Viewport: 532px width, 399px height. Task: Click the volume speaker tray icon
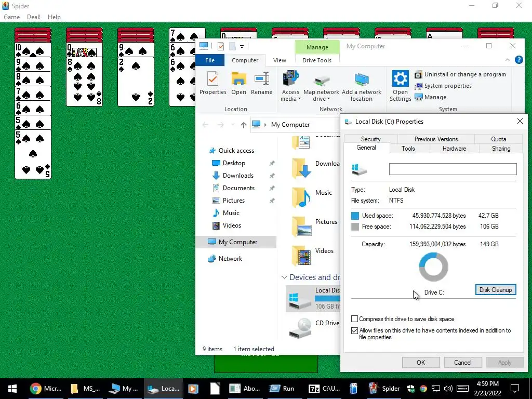pyautogui.click(x=448, y=389)
